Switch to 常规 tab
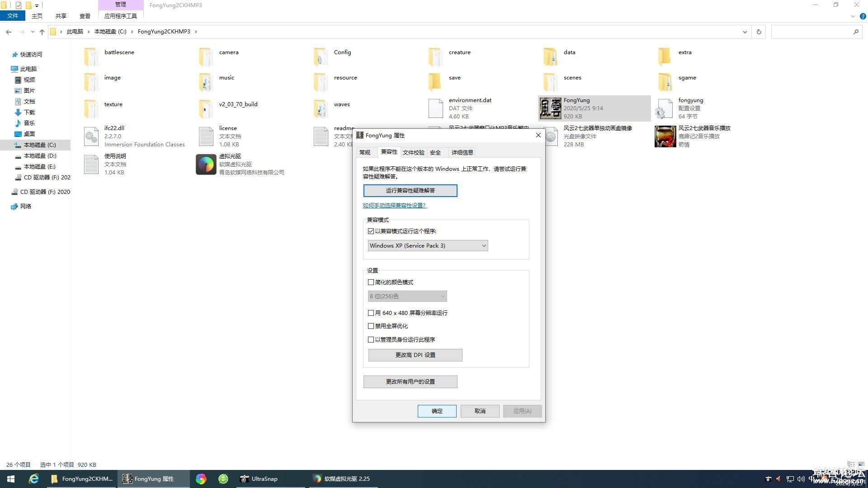 [x=365, y=152]
